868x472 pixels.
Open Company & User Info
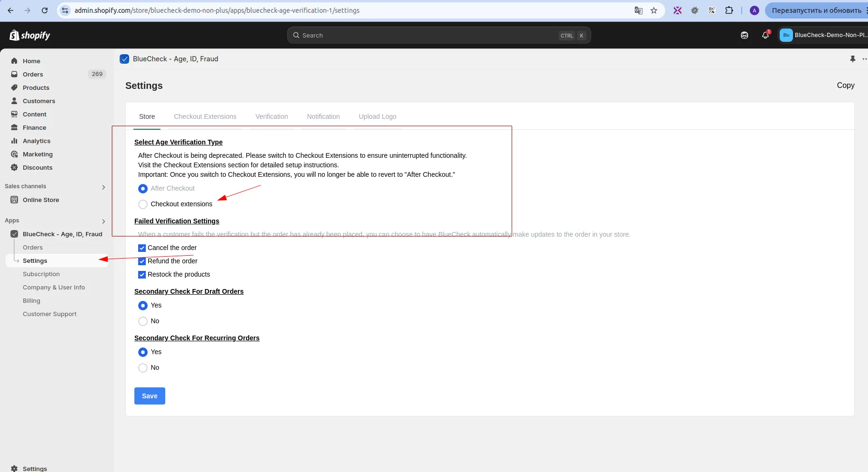[54, 288]
